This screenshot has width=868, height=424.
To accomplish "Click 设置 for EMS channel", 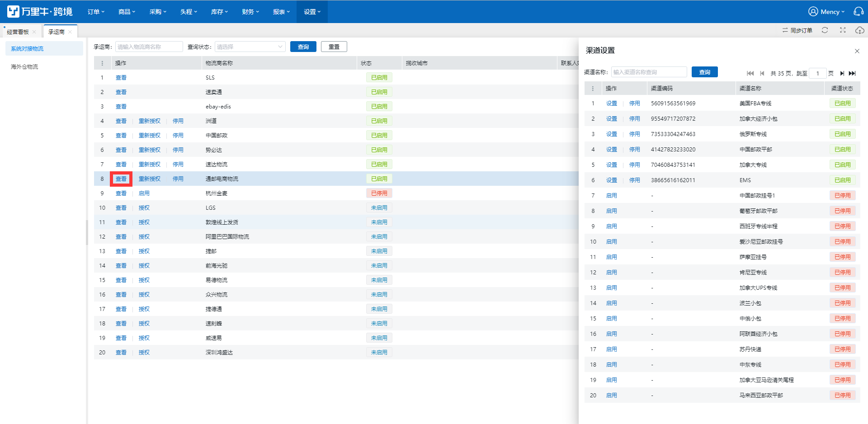I will point(612,180).
